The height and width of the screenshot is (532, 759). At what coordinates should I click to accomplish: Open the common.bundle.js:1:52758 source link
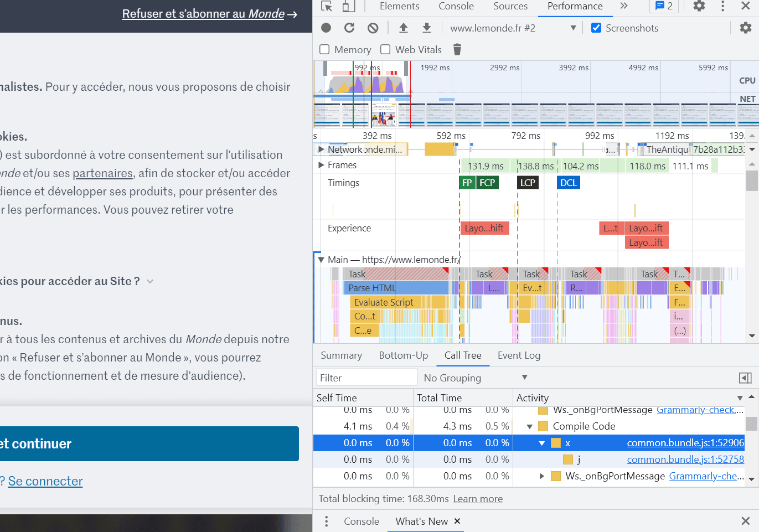click(x=685, y=459)
